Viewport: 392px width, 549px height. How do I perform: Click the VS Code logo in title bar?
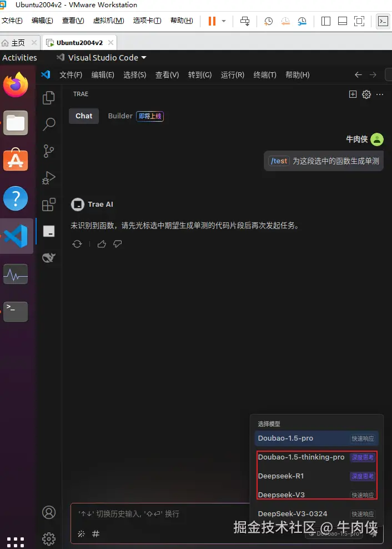click(x=46, y=74)
